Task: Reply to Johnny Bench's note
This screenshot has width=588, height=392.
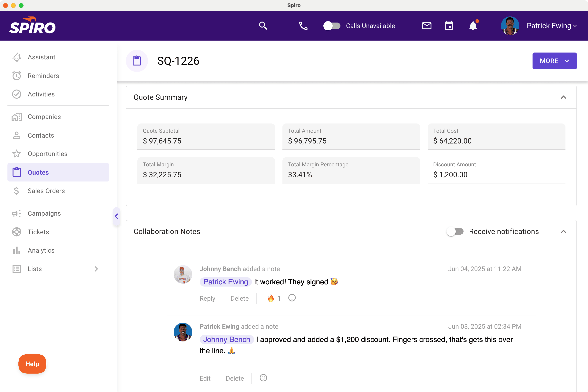Action: pyautogui.click(x=207, y=298)
